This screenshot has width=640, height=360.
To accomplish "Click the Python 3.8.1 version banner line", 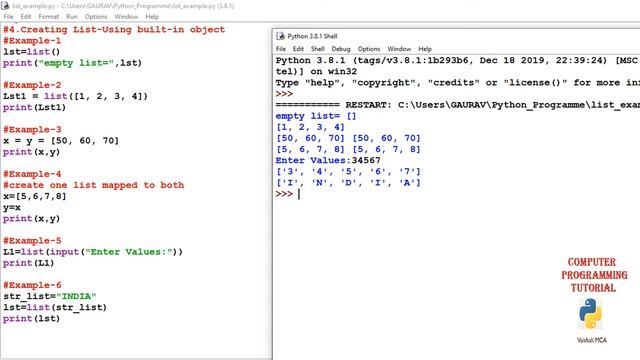I will (458, 61).
